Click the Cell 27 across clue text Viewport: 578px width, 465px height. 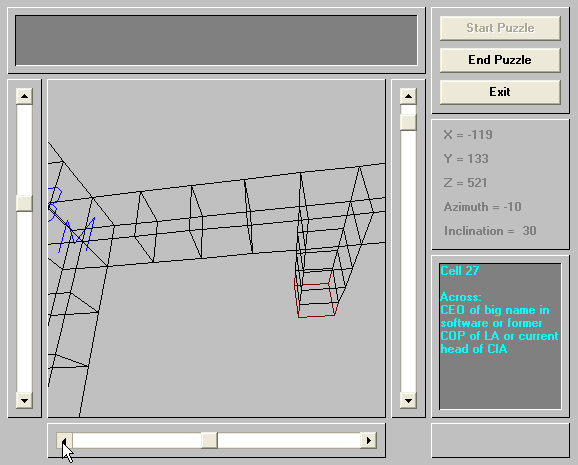(499, 323)
